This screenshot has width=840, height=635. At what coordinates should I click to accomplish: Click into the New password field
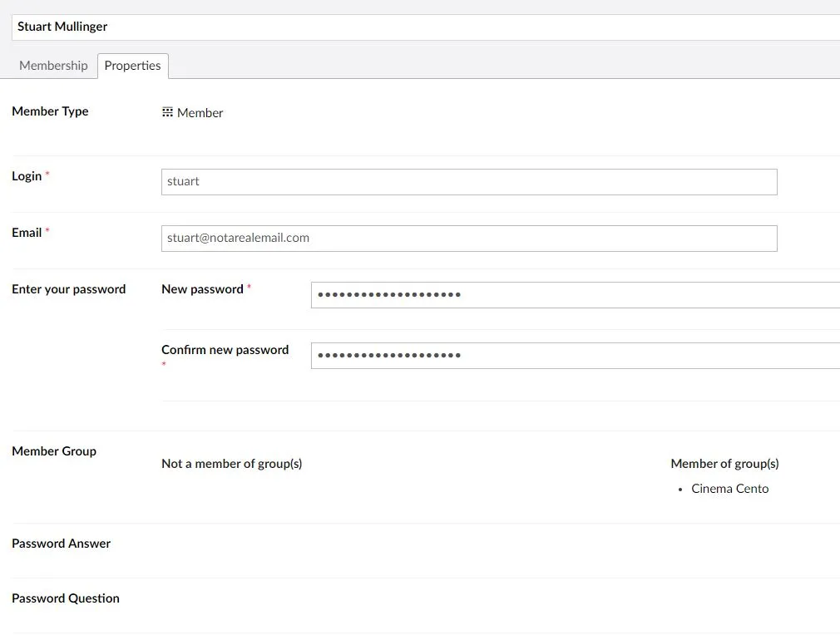(x=576, y=295)
